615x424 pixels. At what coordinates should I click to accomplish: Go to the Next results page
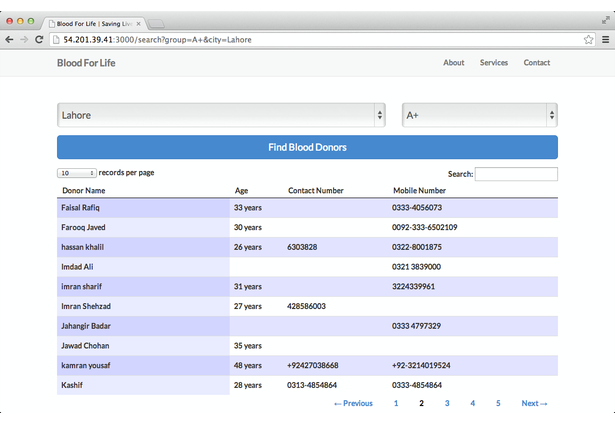pyautogui.click(x=534, y=403)
